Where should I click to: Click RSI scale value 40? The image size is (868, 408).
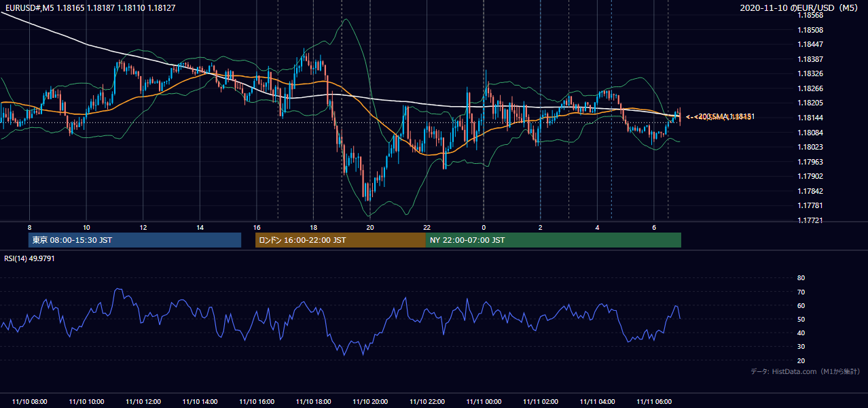pos(801,333)
